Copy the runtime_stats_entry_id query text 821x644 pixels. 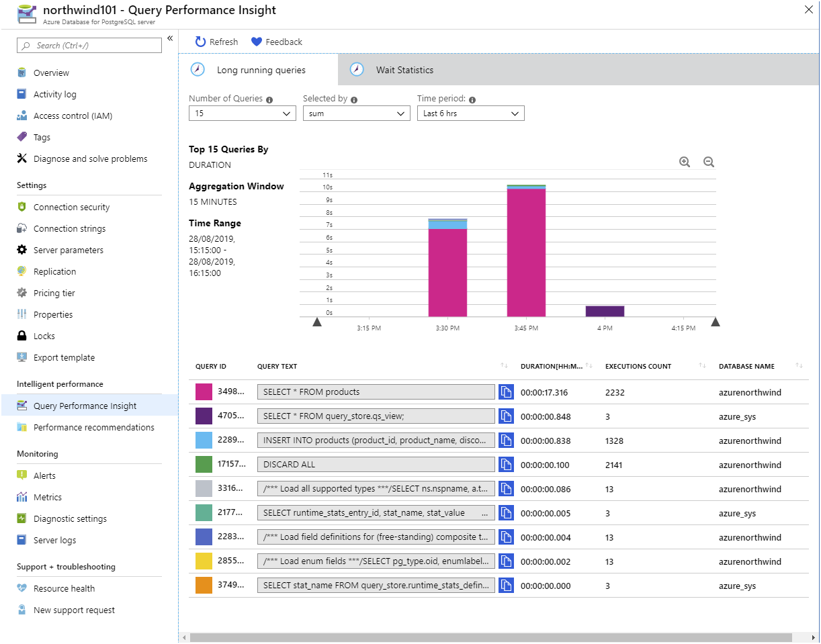(506, 513)
